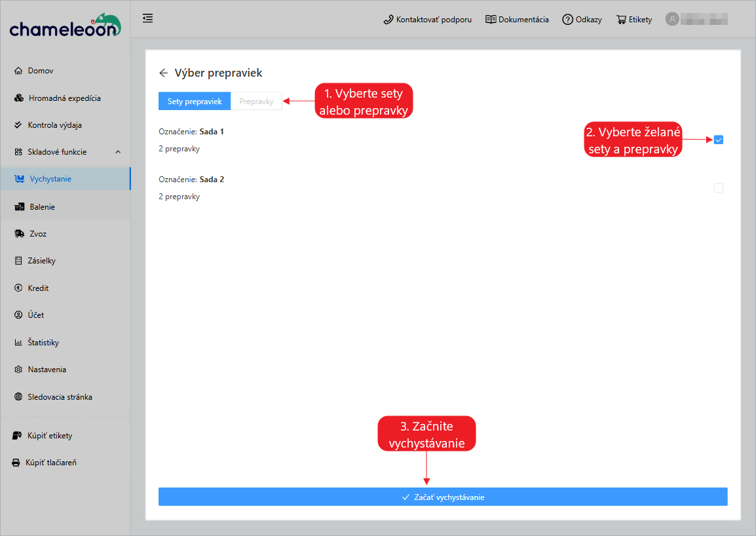Click the Odkazy question mark icon
Screen dimensions: 756x536
(567, 20)
